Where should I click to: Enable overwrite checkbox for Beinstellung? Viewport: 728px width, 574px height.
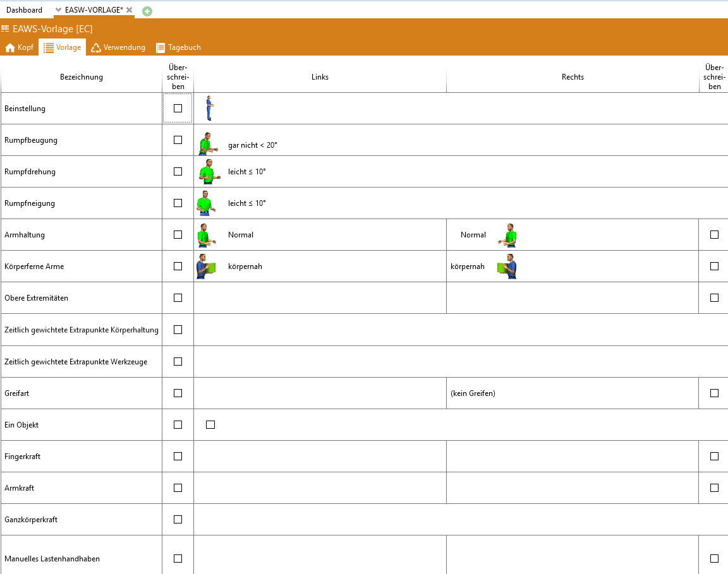tap(178, 108)
